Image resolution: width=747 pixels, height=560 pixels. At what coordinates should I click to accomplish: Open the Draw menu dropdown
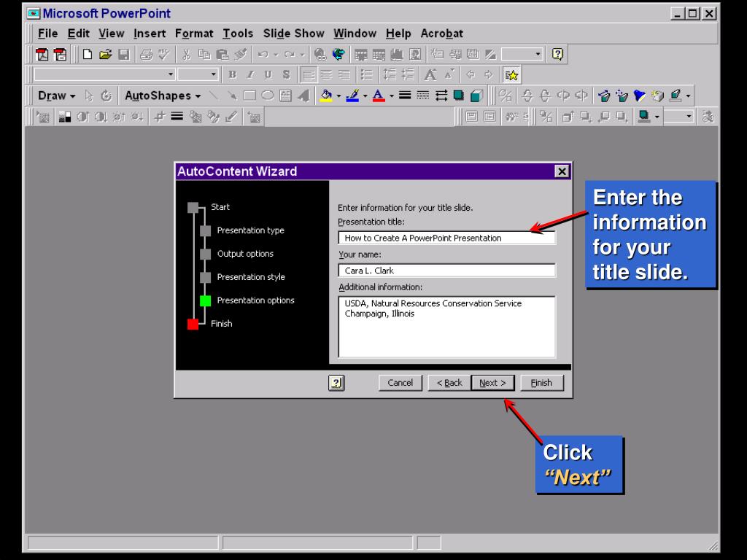(56, 96)
